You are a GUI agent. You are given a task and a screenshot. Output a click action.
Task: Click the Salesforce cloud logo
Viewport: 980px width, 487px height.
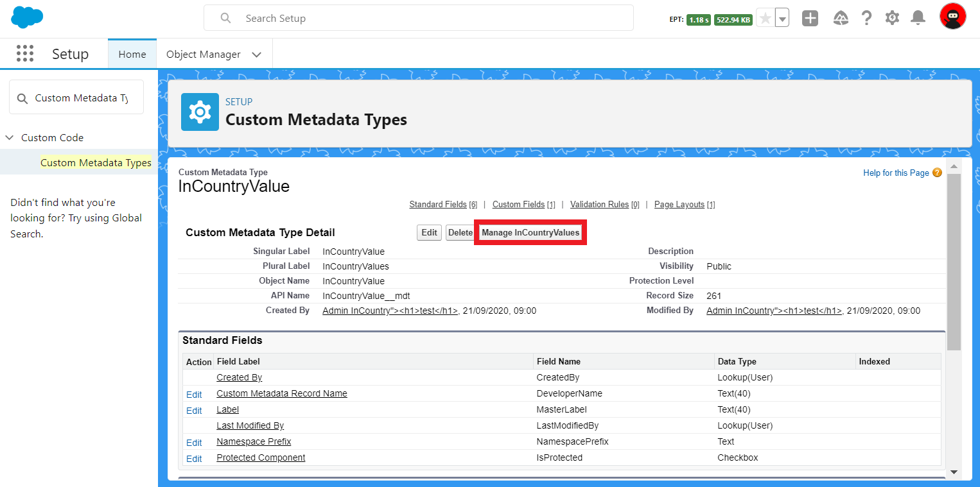(x=27, y=17)
